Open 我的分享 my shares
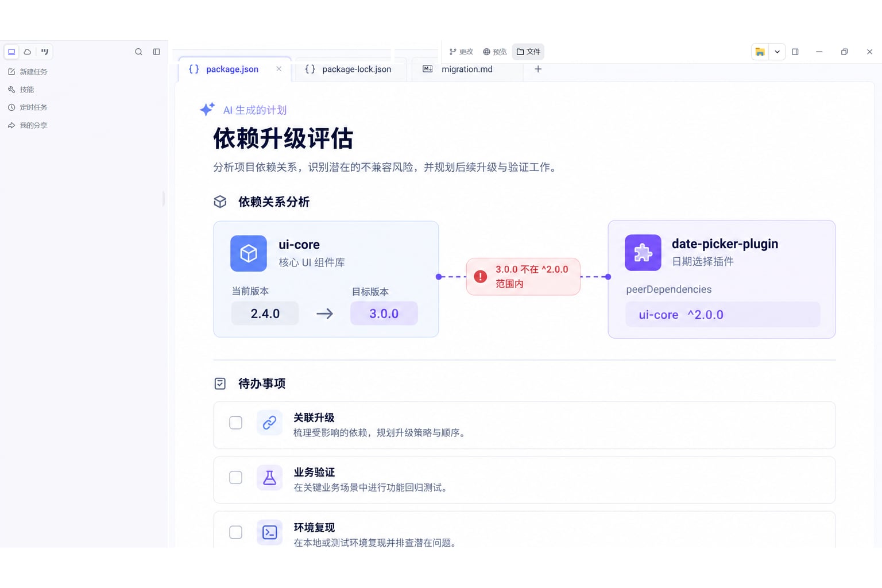The image size is (882, 588). (28, 125)
